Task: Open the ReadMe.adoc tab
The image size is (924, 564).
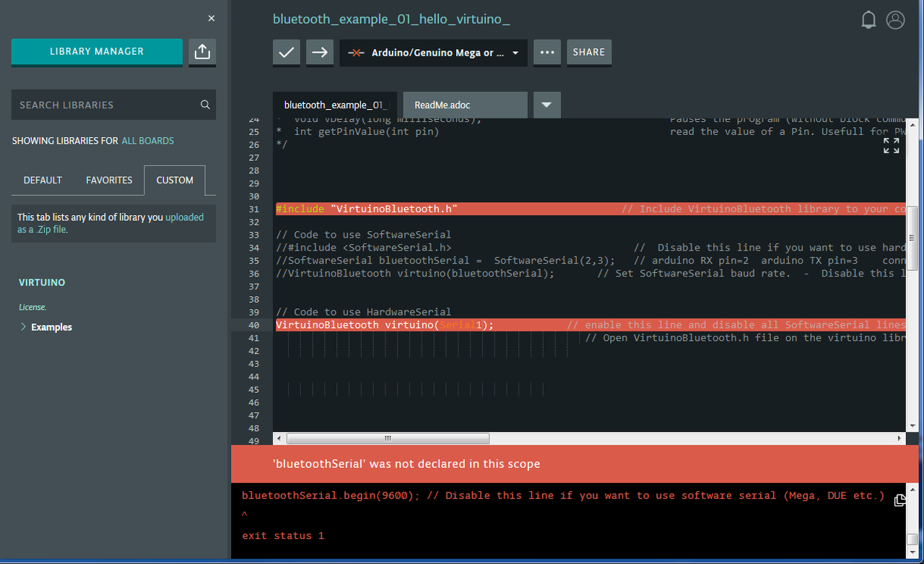Action: (466, 105)
